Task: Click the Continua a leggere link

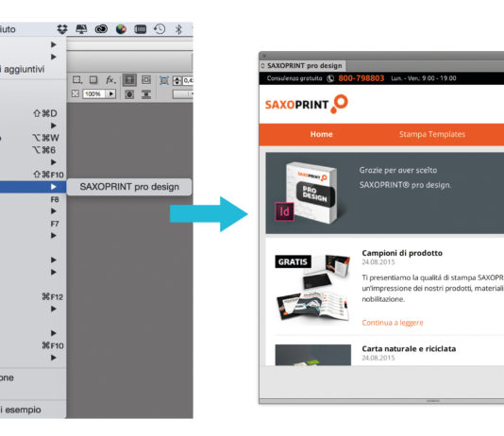Action: pyautogui.click(x=393, y=323)
